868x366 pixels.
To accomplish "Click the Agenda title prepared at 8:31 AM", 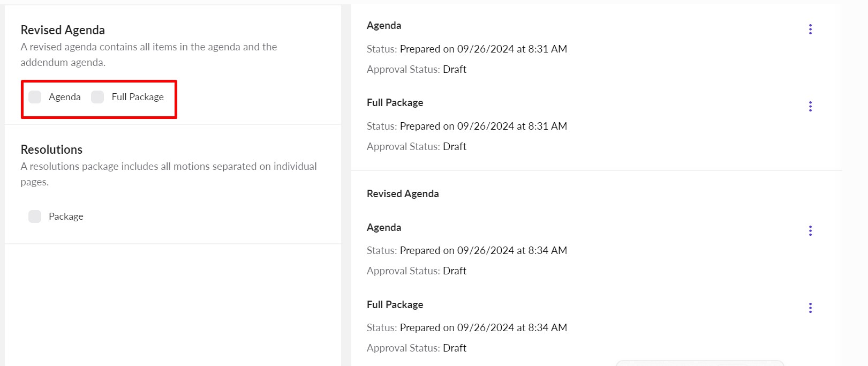I will [x=384, y=25].
